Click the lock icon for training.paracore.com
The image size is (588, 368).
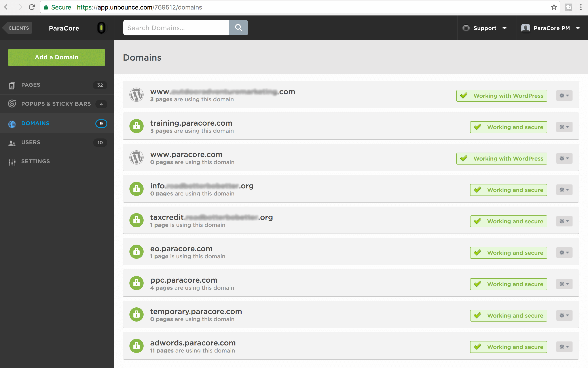pos(136,126)
